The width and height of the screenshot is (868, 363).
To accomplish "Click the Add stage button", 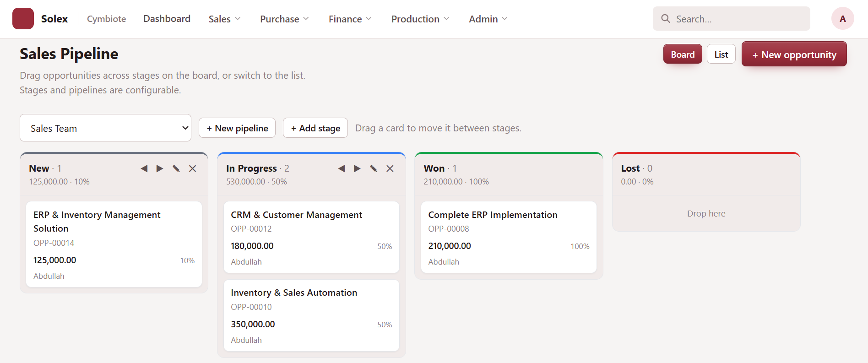I will tap(315, 128).
